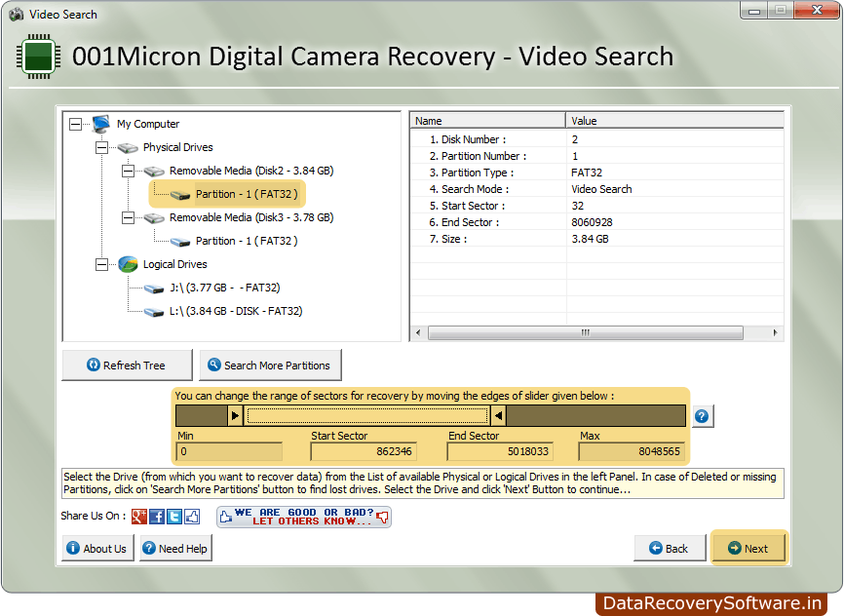Click the details scrollbar right arrow

pos(775,332)
